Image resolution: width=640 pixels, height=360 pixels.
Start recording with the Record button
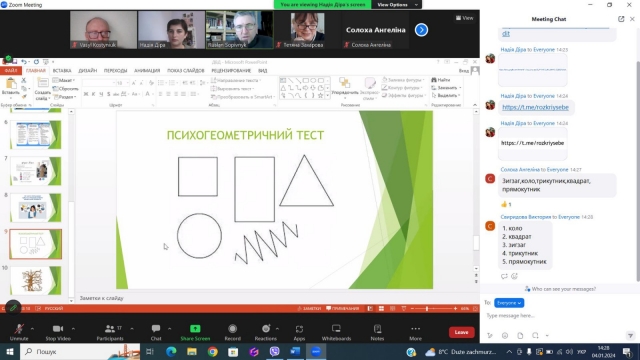[232, 332]
